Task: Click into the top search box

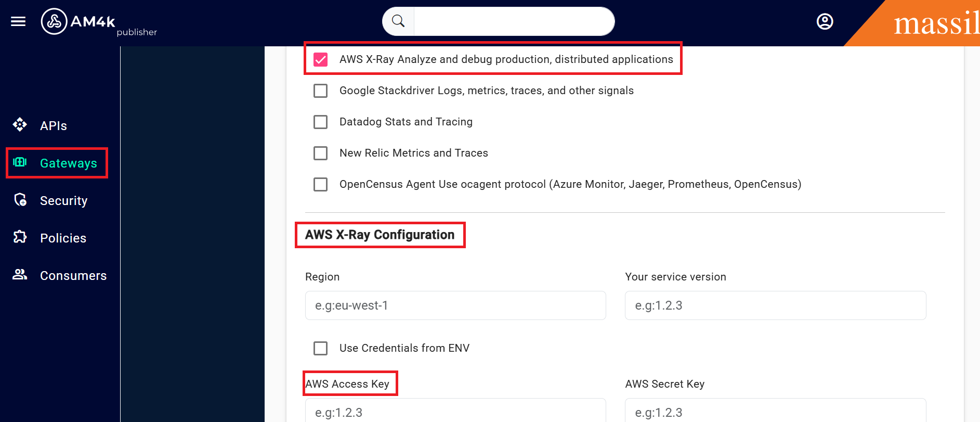Action: [x=514, y=21]
